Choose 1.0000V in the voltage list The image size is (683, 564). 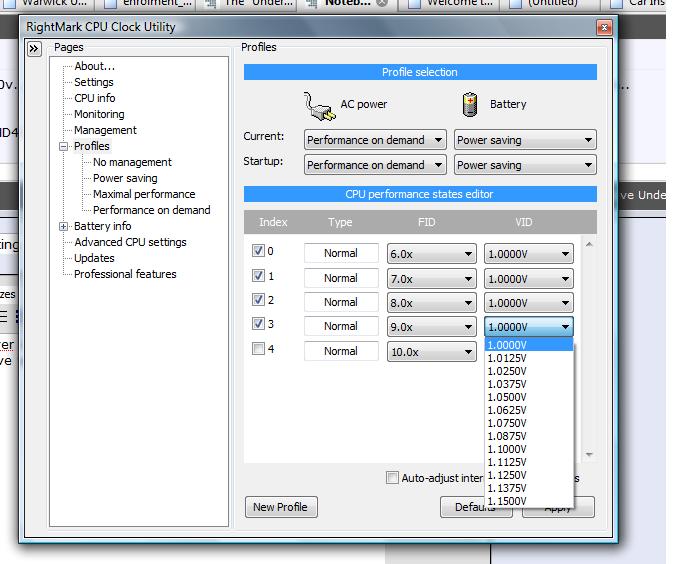pyautogui.click(x=529, y=345)
